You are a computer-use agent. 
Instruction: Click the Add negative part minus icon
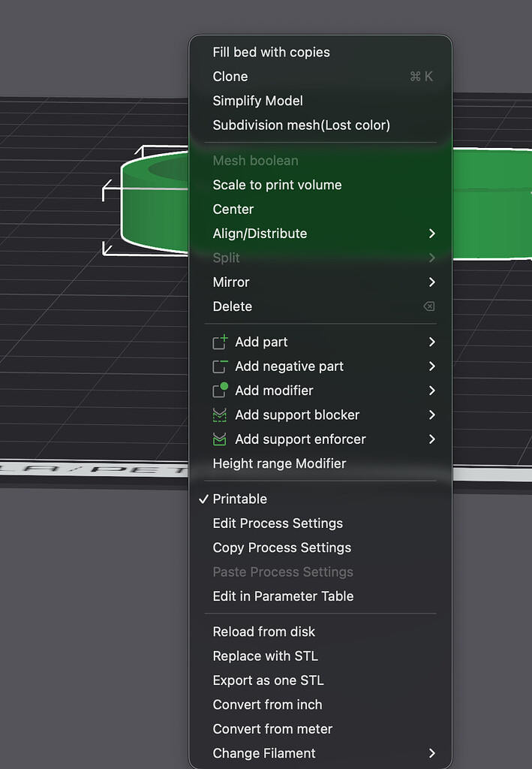click(220, 366)
